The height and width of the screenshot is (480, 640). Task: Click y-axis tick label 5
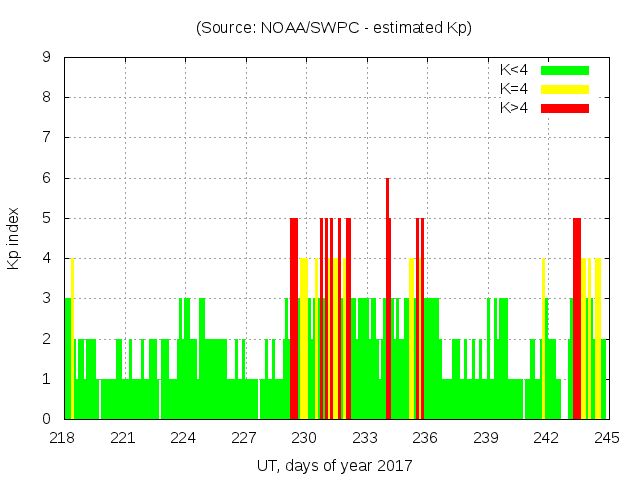(47, 218)
